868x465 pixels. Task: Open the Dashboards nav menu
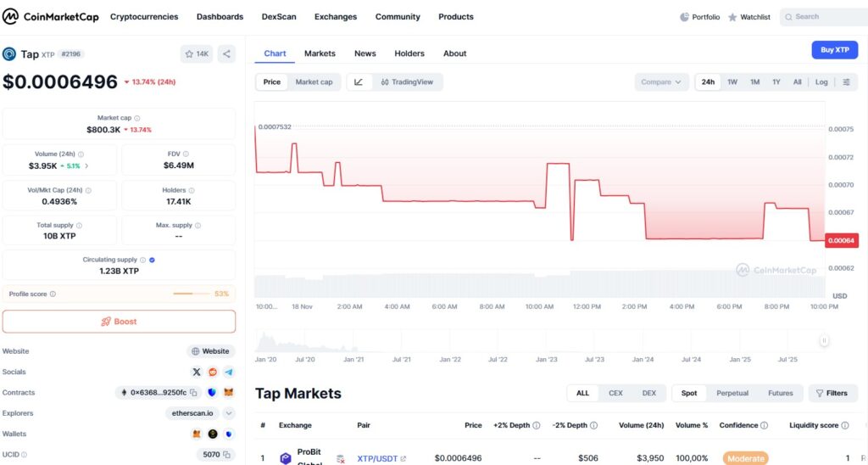pyautogui.click(x=220, y=17)
